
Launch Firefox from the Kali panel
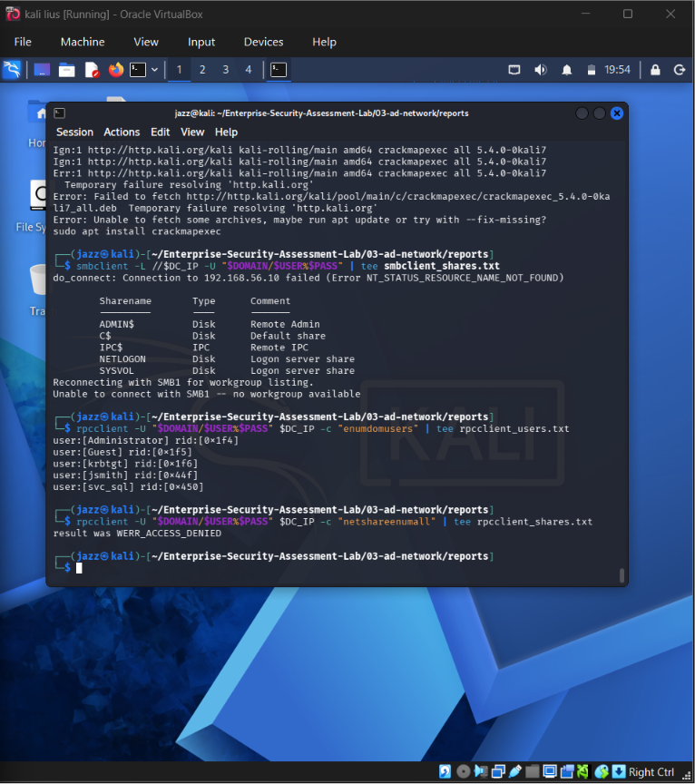[x=116, y=70]
